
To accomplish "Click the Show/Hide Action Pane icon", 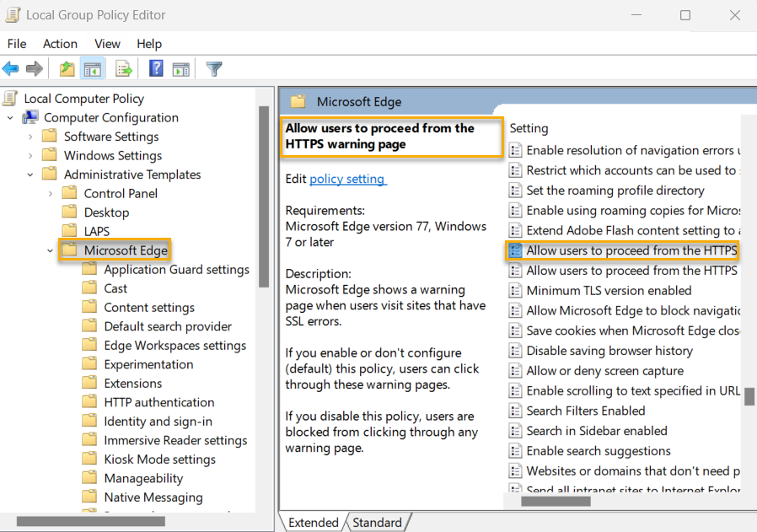I will pos(181,68).
